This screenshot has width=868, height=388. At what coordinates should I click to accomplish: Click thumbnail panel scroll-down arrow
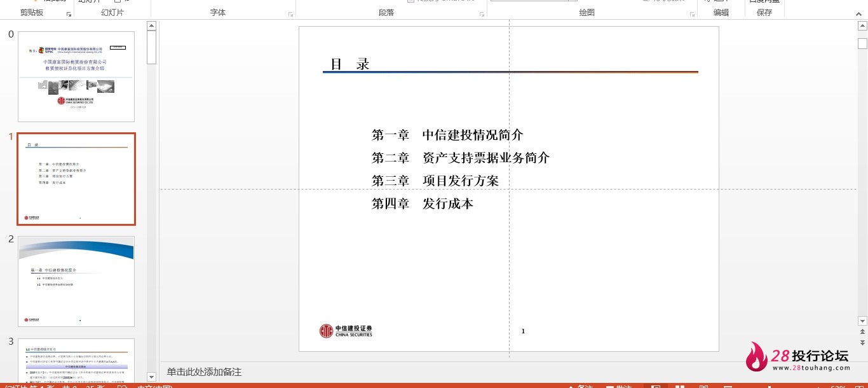coord(151,377)
